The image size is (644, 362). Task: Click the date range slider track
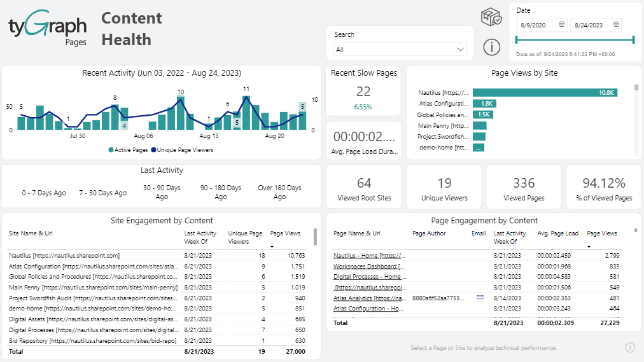575,40
